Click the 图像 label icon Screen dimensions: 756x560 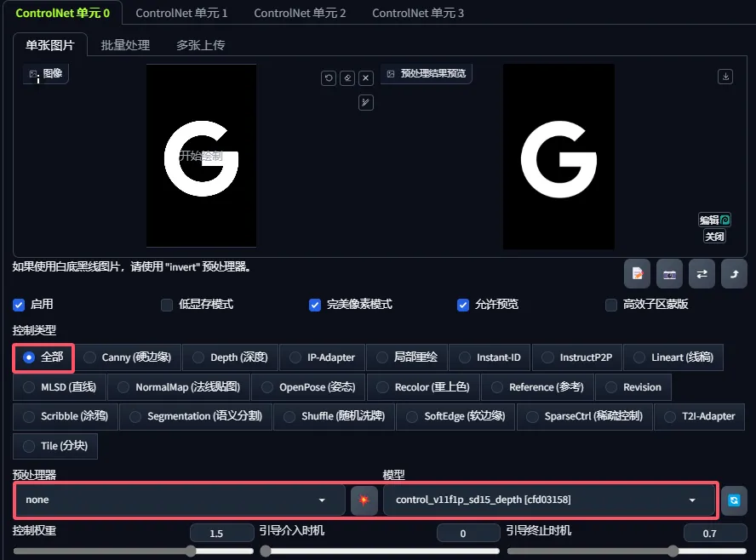(x=33, y=74)
